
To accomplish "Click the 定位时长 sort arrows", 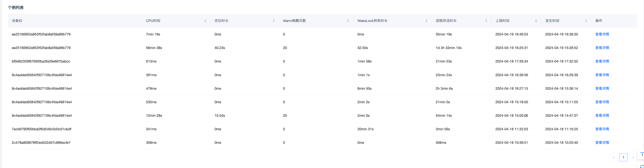I will coord(274,21).
